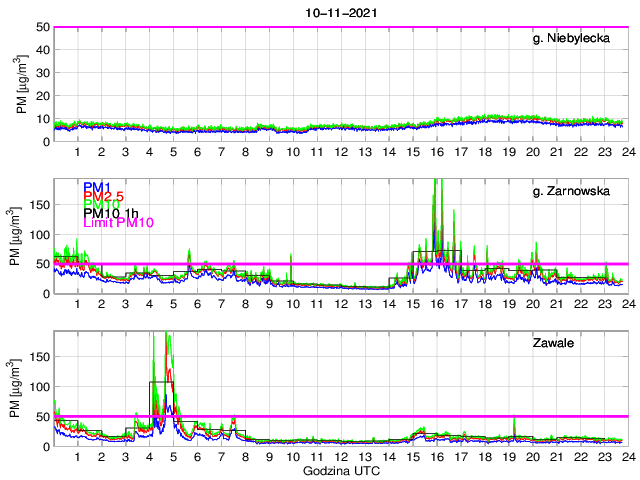
Task: Click the blue PM1 legend entry
Action: [x=97, y=187]
